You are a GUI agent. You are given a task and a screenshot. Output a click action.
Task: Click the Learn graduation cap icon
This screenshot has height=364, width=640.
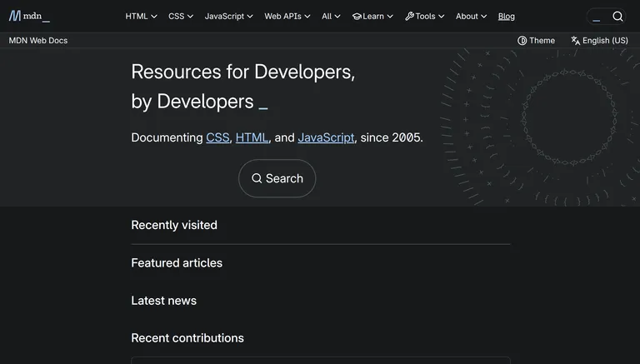pos(357,17)
